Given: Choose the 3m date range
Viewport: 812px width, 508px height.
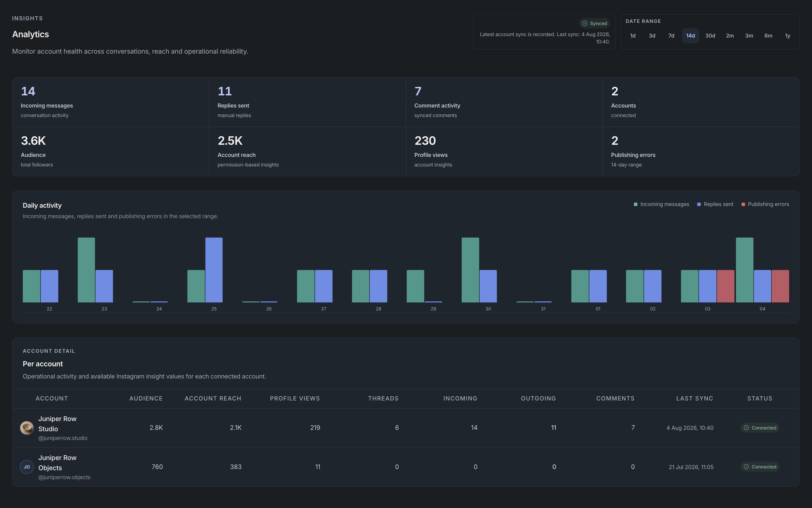Looking at the screenshot, I should [749, 36].
